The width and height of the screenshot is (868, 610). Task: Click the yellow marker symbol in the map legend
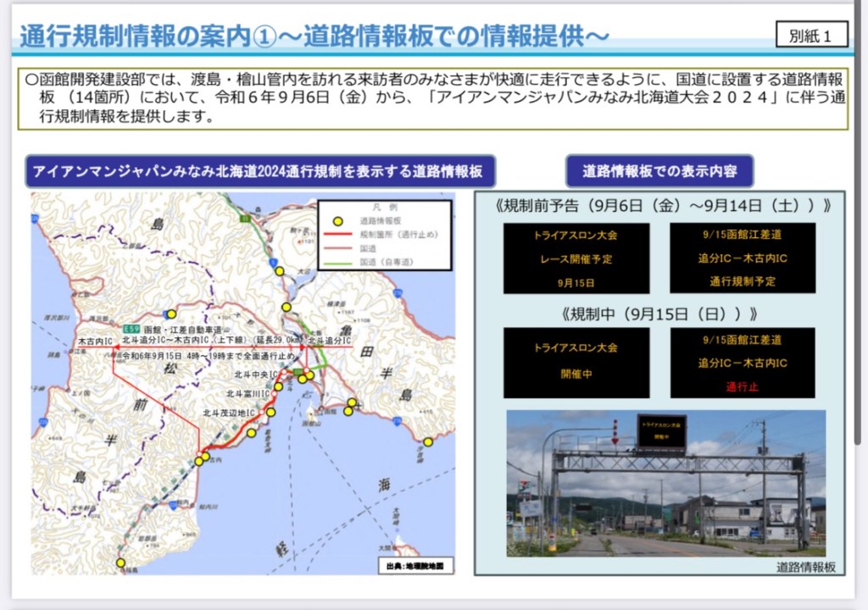point(337,220)
